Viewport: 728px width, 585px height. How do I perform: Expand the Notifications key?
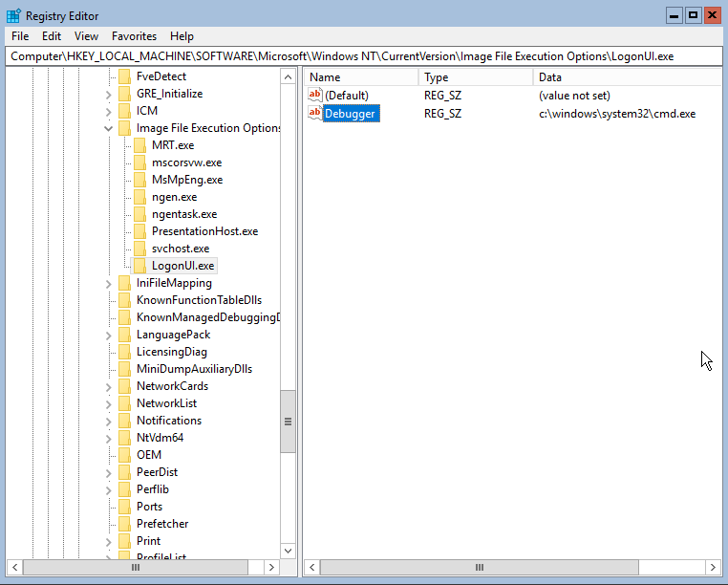(x=109, y=421)
